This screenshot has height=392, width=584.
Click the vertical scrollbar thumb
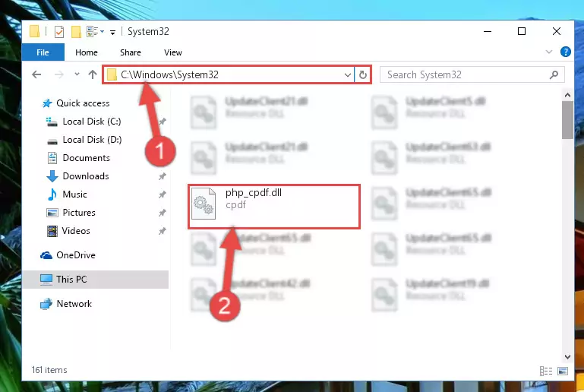click(x=567, y=120)
